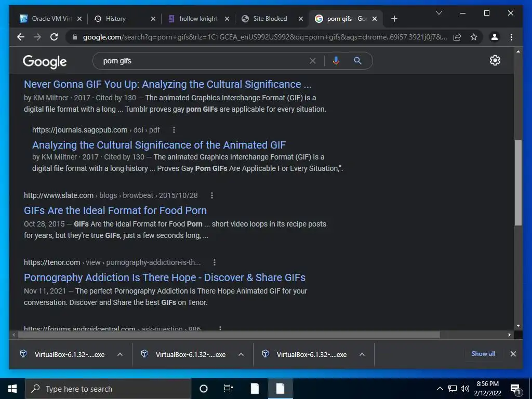
Task: Bookmark this page with the star
Action: click(474, 37)
